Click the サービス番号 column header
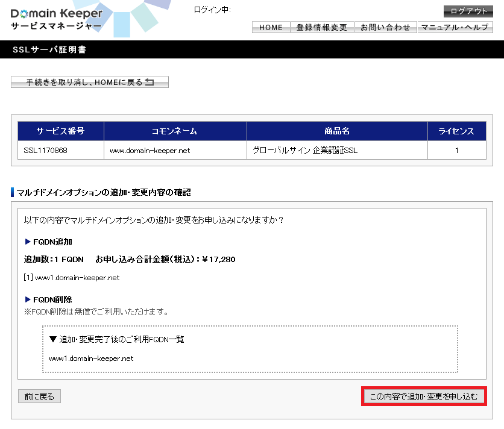 61,131
